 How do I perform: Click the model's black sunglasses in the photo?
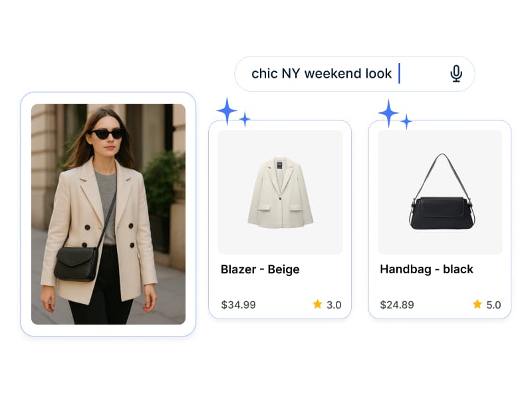pyautogui.click(x=107, y=134)
